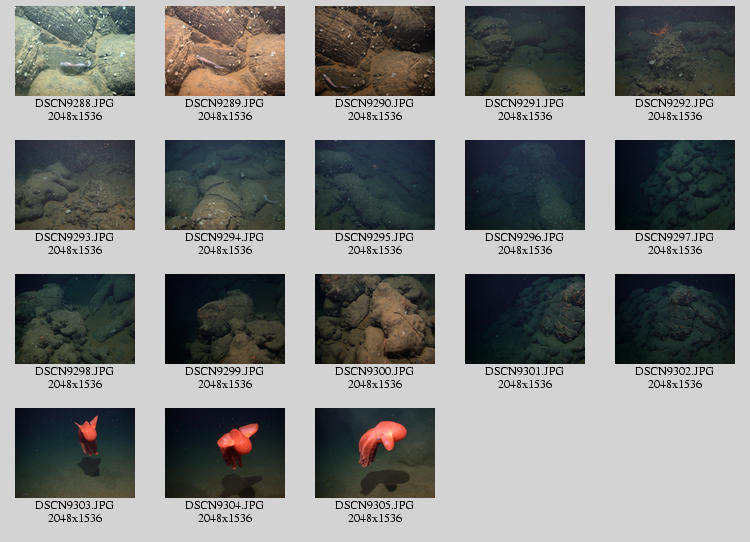The height and width of the screenshot is (542, 750).
Task: Open the DSCN9303.JPG red octopus thumbnail
Action: pyautogui.click(x=75, y=453)
